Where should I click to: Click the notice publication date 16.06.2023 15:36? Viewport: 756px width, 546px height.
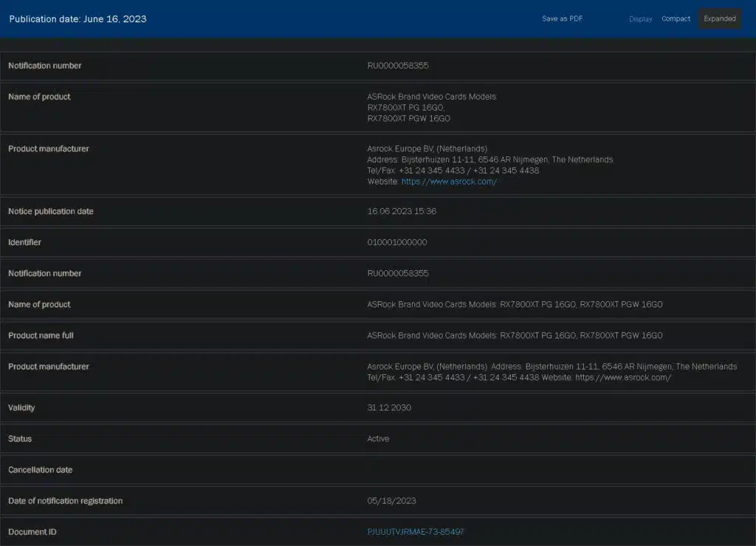coord(402,211)
